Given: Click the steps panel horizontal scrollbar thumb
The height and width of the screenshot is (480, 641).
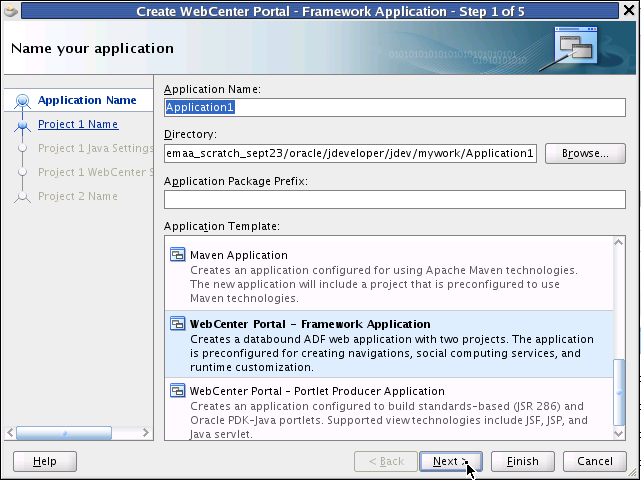Looking at the screenshot, I should (64, 433).
